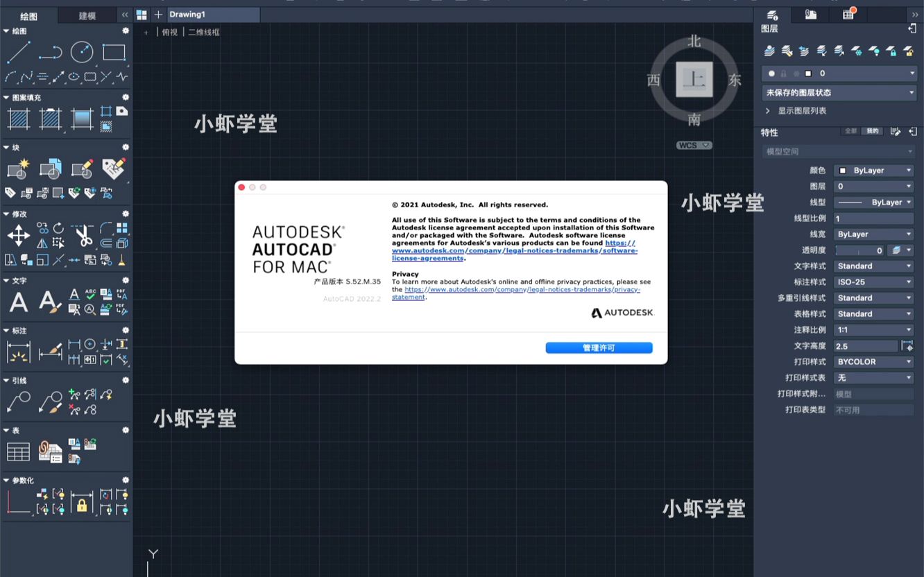Select the Trim scissors tool
This screenshot has width=924, height=577.
[83, 236]
